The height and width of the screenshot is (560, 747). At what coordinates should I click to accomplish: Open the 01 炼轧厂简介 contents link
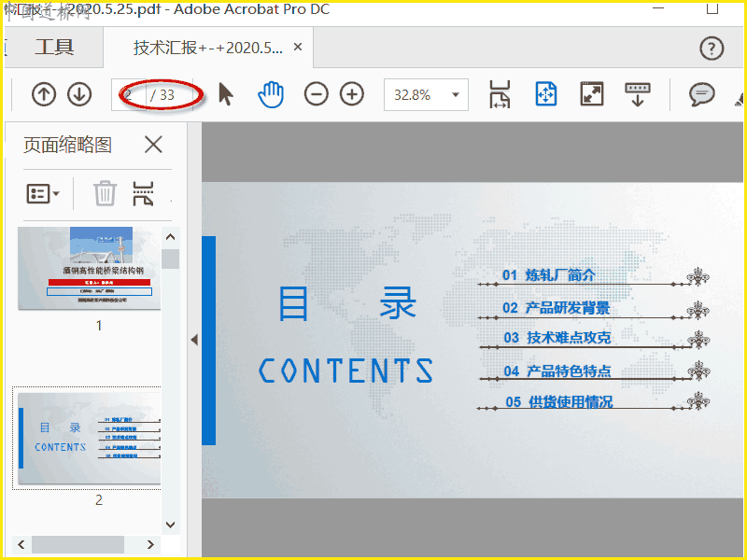coord(549,274)
